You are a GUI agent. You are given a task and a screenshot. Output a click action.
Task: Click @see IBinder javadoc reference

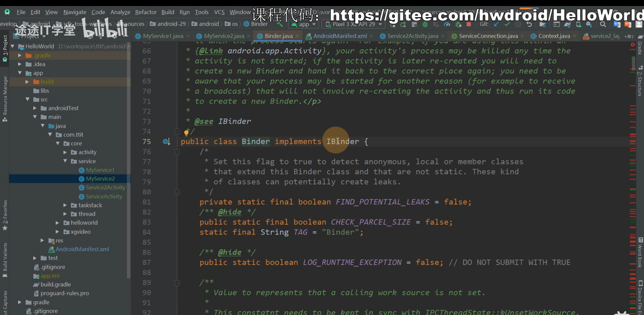222,121
